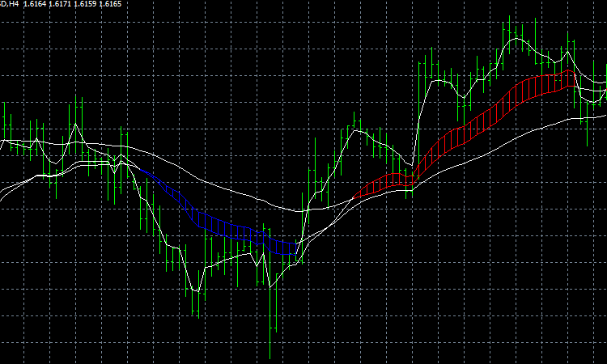Click the longest green bar reaching the chart bottom
Image resolution: width=607 pixels, height=364 pixels.
tap(270, 294)
